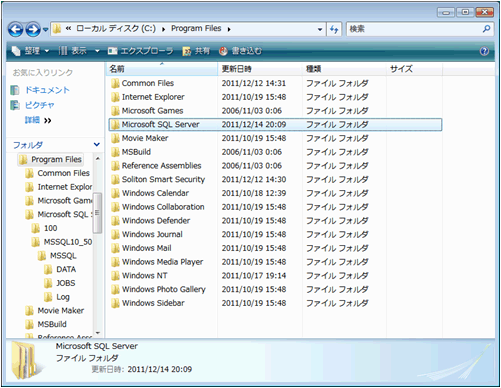Screen dimensions: 501x388
Task: Click the 書き込む burn toolbar button
Action: coord(240,51)
